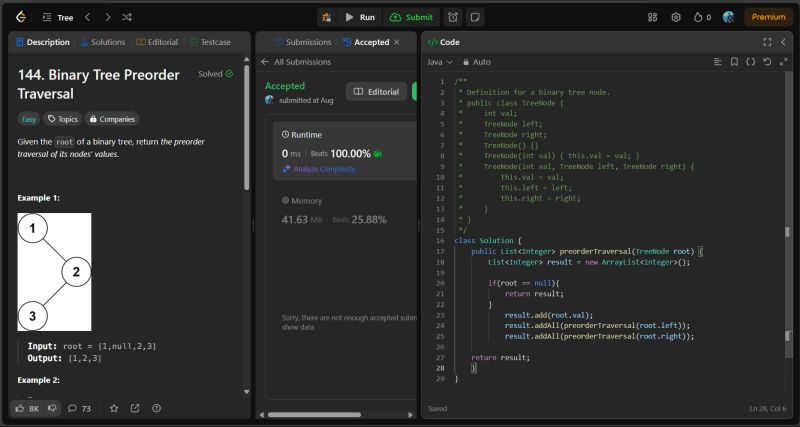800x427 pixels.
Task: Expand the Topics tag
Action: pos(62,119)
